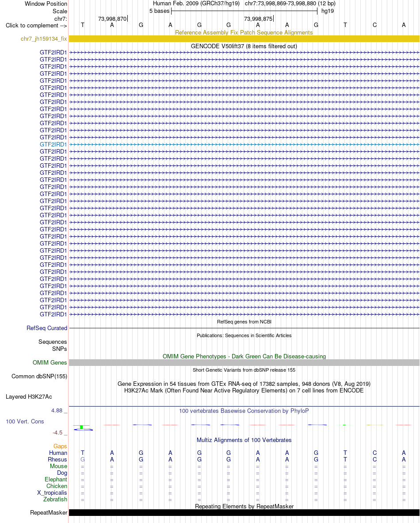Click the Dog species label

(x=62, y=473)
